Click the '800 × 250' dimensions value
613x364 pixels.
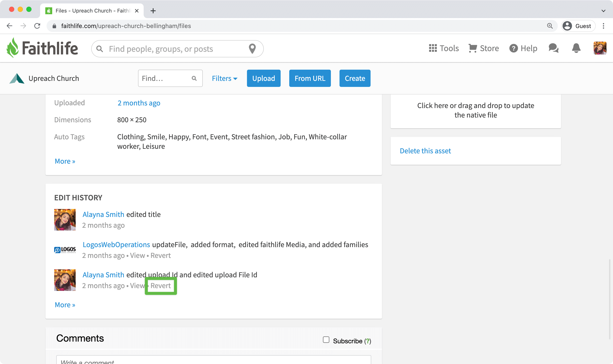(132, 120)
